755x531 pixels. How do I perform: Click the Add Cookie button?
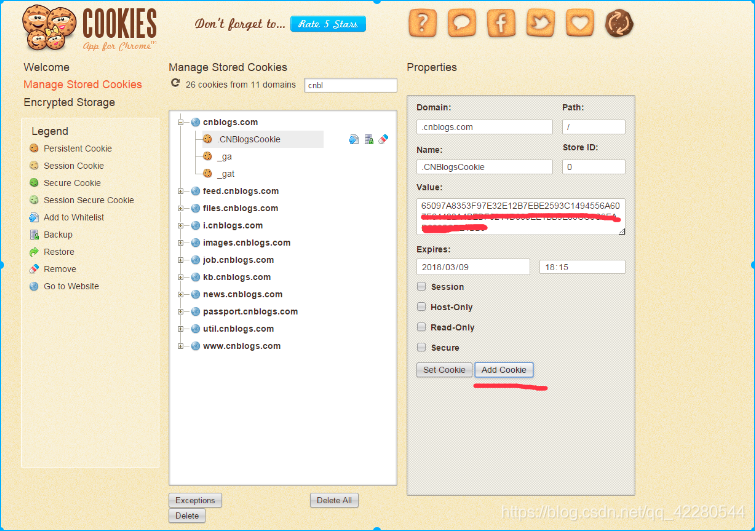pyautogui.click(x=504, y=370)
